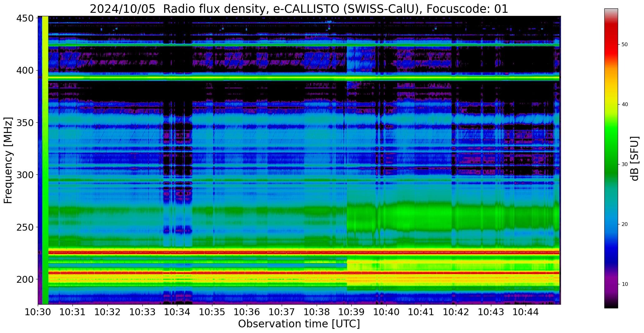Click the 10:31 time tick label
This screenshot has width=644, height=333.
[73, 312]
